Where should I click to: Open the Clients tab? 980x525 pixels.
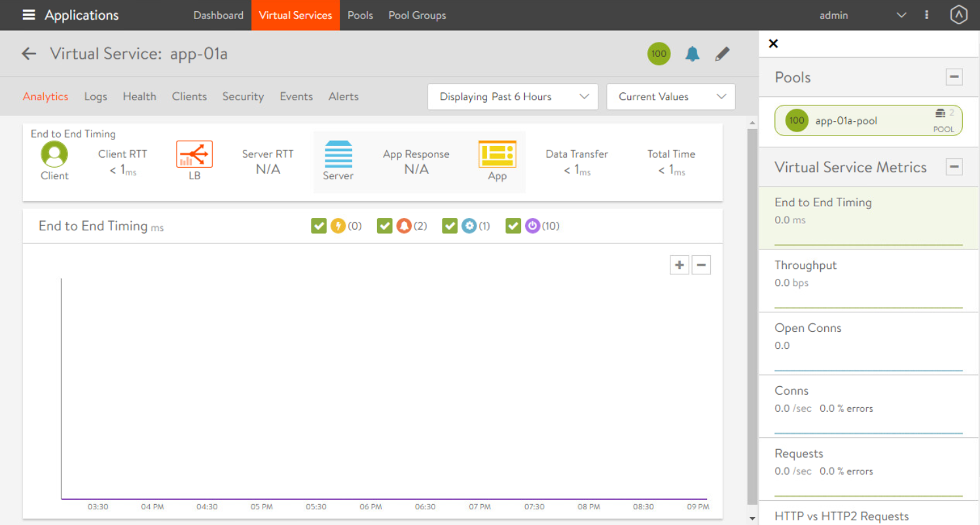(189, 97)
